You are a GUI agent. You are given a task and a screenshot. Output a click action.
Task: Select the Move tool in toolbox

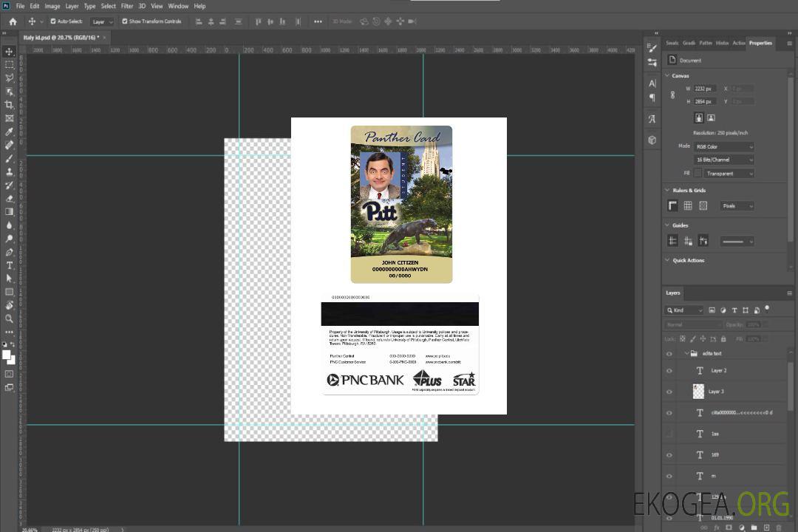point(9,52)
